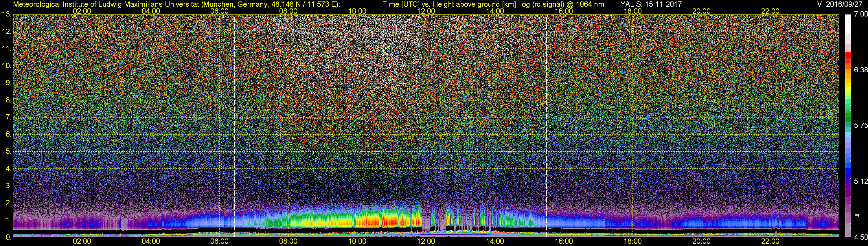
Task: Click the height axis label 6
Action: click(x=8, y=134)
